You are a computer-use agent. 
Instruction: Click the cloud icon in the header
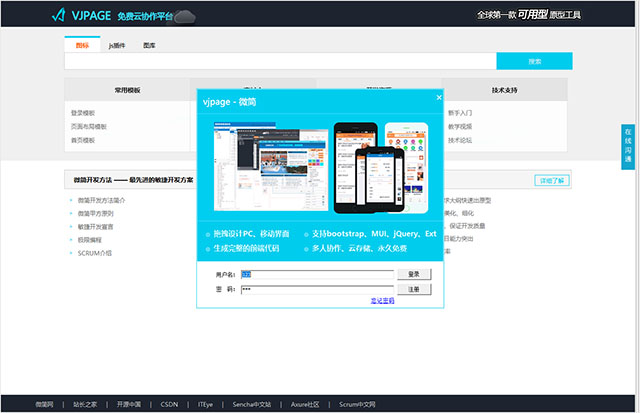[186, 17]
